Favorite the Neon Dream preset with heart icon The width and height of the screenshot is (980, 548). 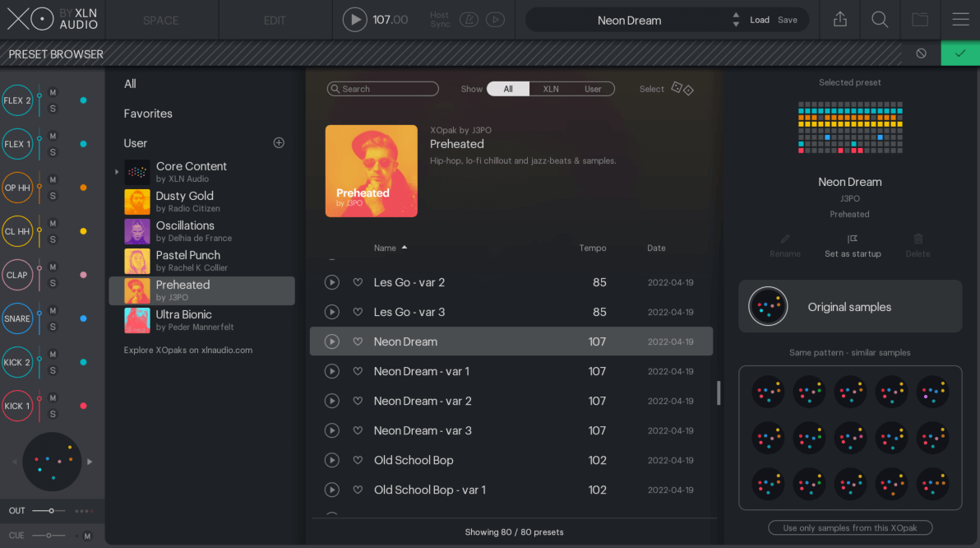coord(358,341)
